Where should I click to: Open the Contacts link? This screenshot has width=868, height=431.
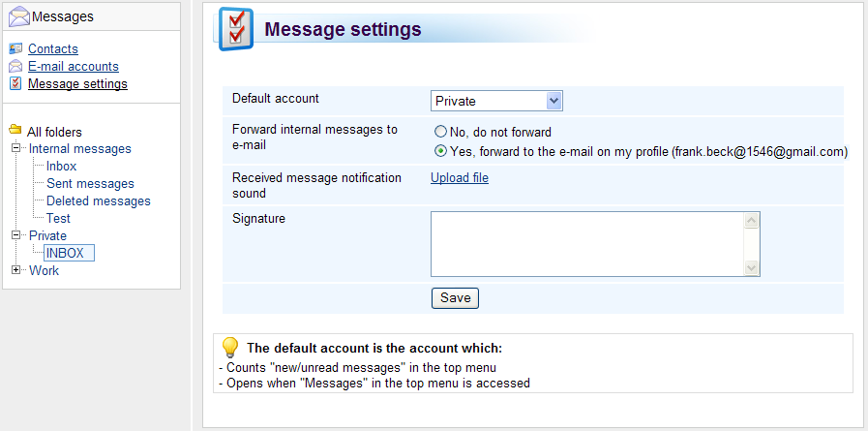[53, 48]
